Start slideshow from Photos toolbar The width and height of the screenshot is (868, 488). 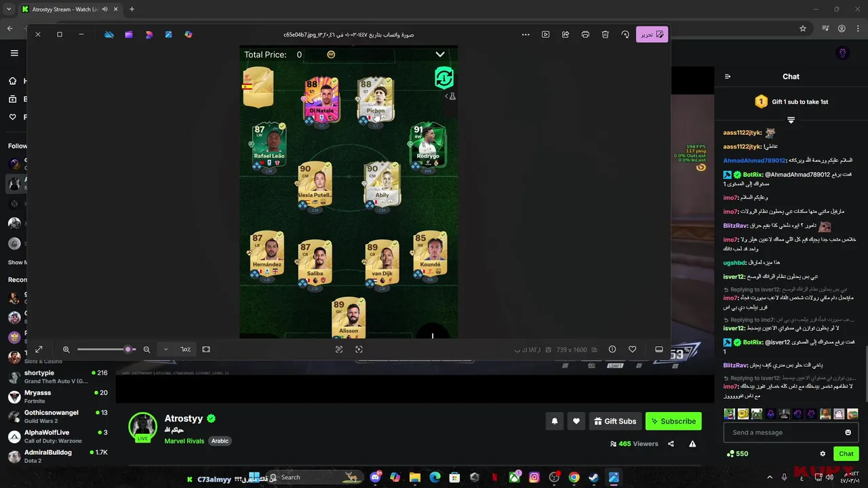545,35
